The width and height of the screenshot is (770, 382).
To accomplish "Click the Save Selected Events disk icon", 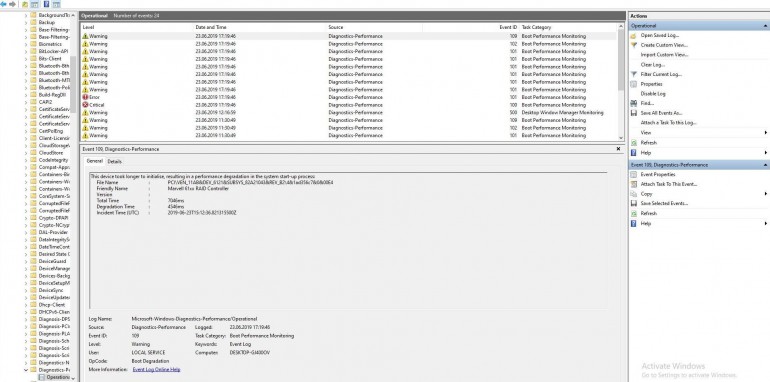I will tap(633, 203).
